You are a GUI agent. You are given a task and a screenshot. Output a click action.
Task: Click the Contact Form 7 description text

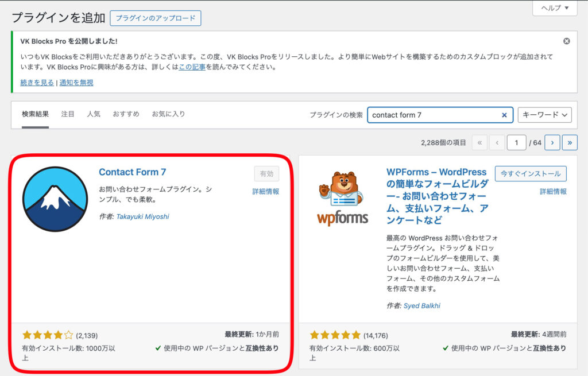pos(155,194)
